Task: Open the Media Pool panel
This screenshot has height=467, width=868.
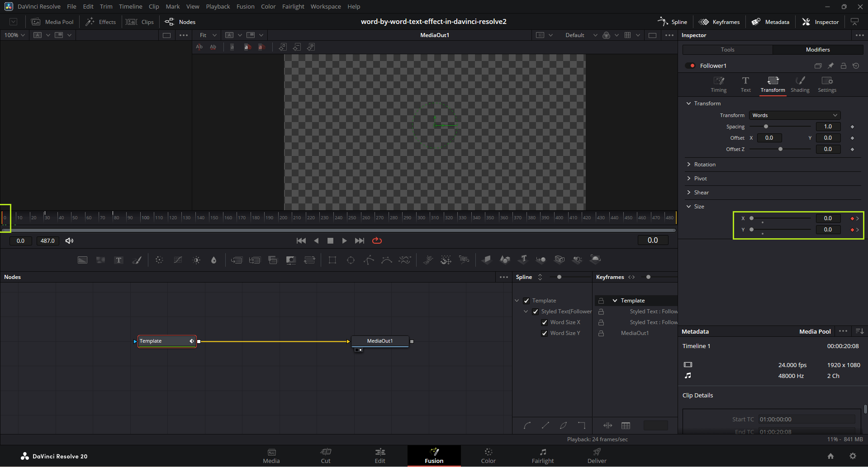Action: [52, 22]
